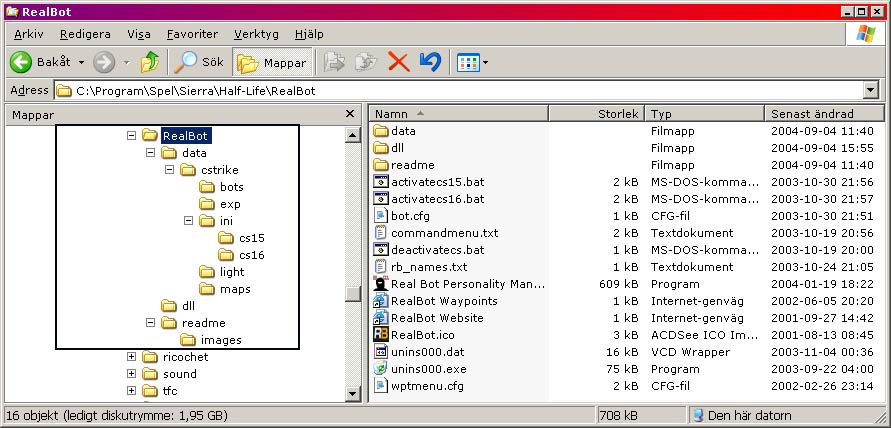Select the data folder icon in file list
The image size is (891, 428).
pyautogui.click(x=381, y=131)
